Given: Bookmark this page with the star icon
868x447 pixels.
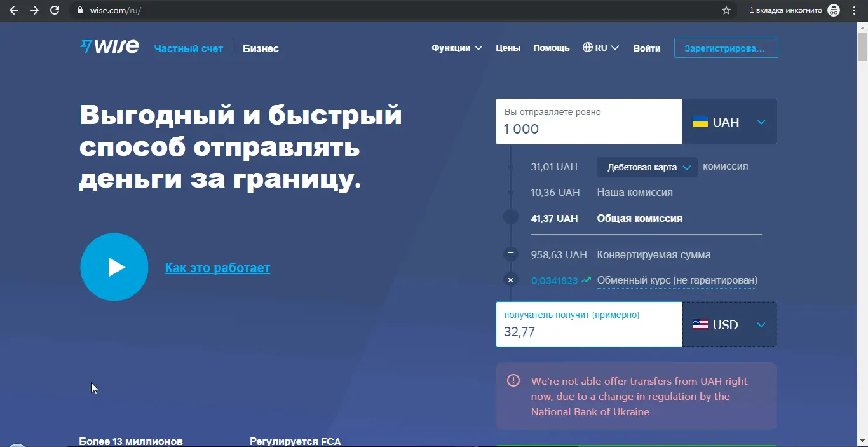Looking at the screenshot, I should (x=726, y=10).
